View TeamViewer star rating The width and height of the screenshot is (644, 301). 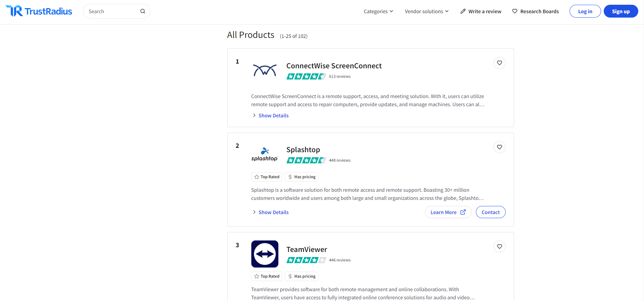click(306, 260)
